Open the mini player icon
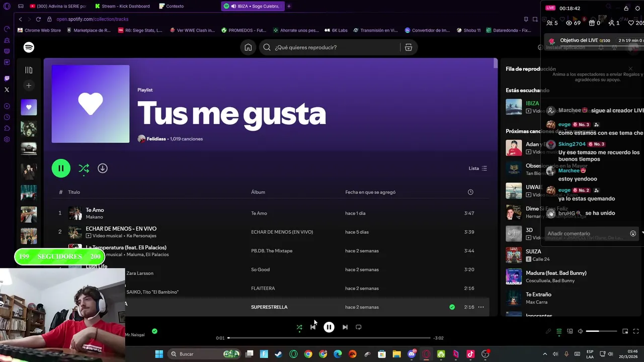This screenshot has width=644, height=362. click(625, 331)
